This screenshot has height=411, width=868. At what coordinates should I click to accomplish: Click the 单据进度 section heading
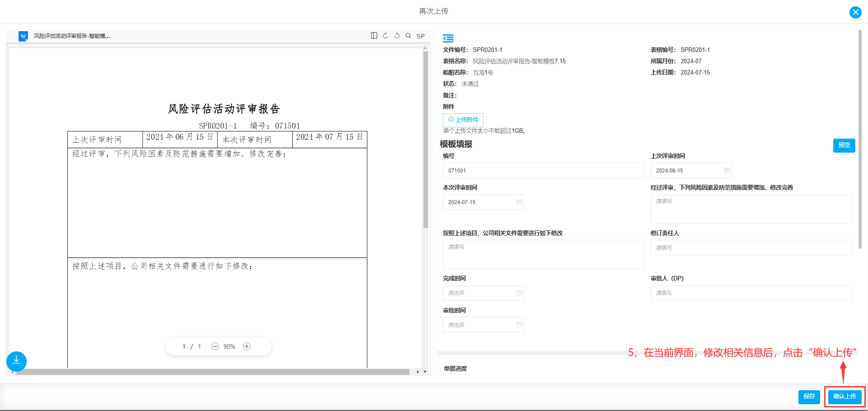click(x=455, y=369)
